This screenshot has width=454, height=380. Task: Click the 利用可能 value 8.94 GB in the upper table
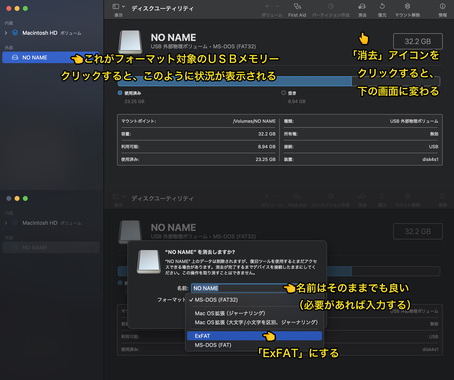point(267,147)
